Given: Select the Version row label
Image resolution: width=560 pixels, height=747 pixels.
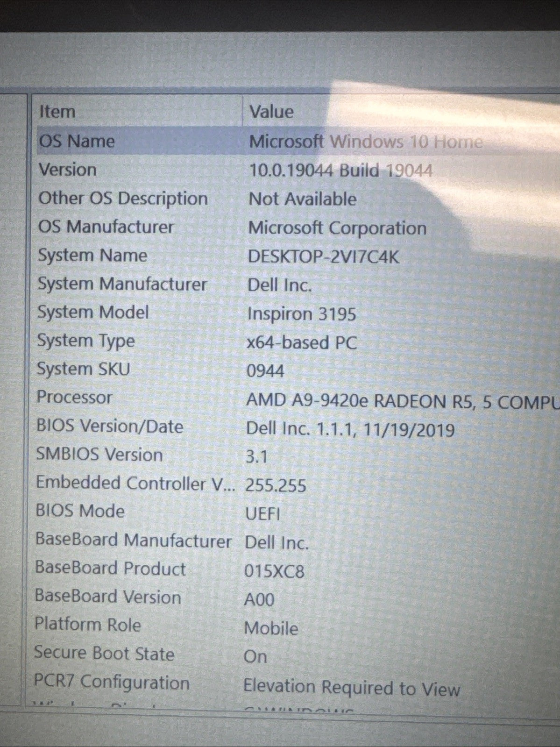Looking at the screenshot, I should coord(67,170).
